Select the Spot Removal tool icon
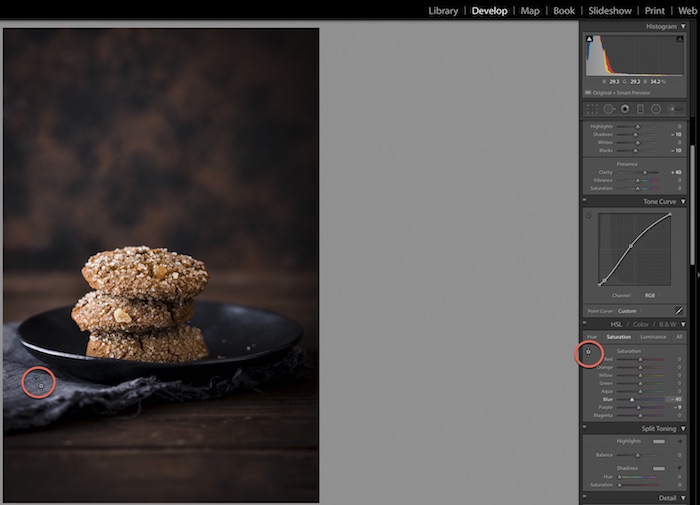 click(x=609, y=109)
